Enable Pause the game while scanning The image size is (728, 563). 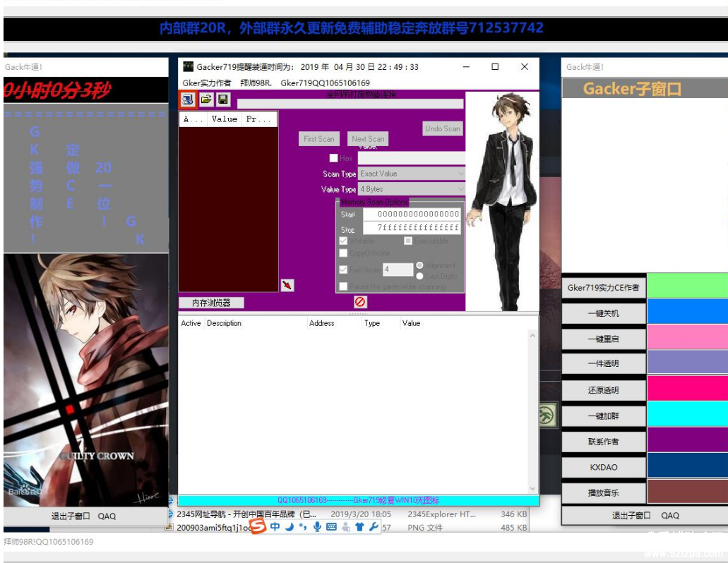[344, 286]
